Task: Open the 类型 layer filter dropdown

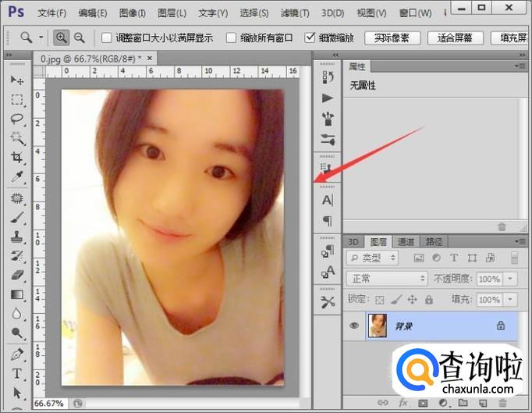Action: (x=372, y=258)
